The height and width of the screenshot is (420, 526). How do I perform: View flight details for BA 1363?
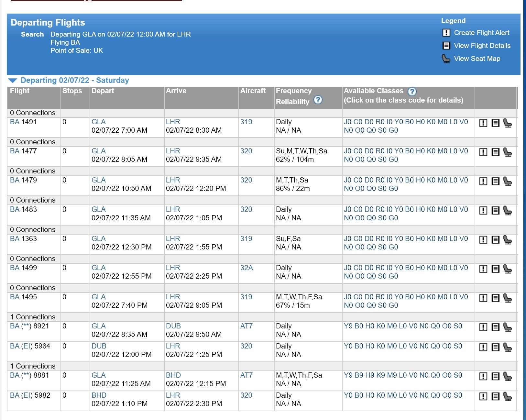[x=495, y=240]
